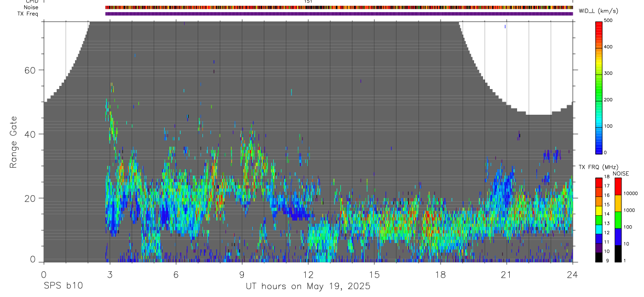Click the '1' tick on the NOISE colorbar

(625, 260)
